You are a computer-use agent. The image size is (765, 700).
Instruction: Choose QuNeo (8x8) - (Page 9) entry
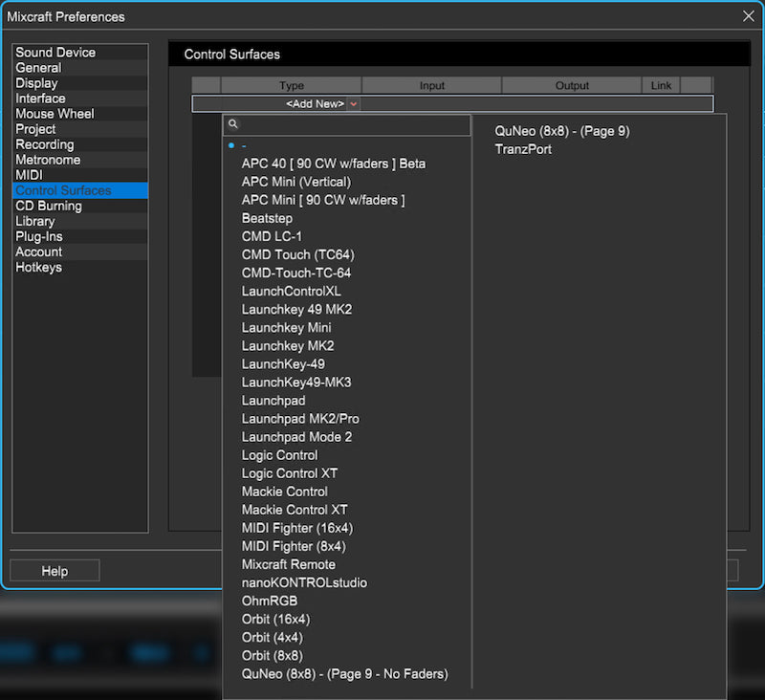pyautogui.click(x=562, y=131)
